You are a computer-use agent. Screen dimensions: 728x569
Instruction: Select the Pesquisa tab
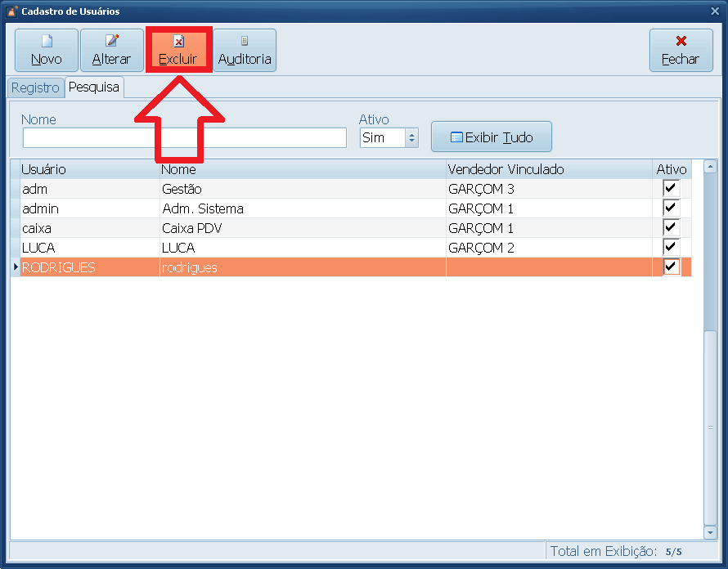click(x=94, y=87)
